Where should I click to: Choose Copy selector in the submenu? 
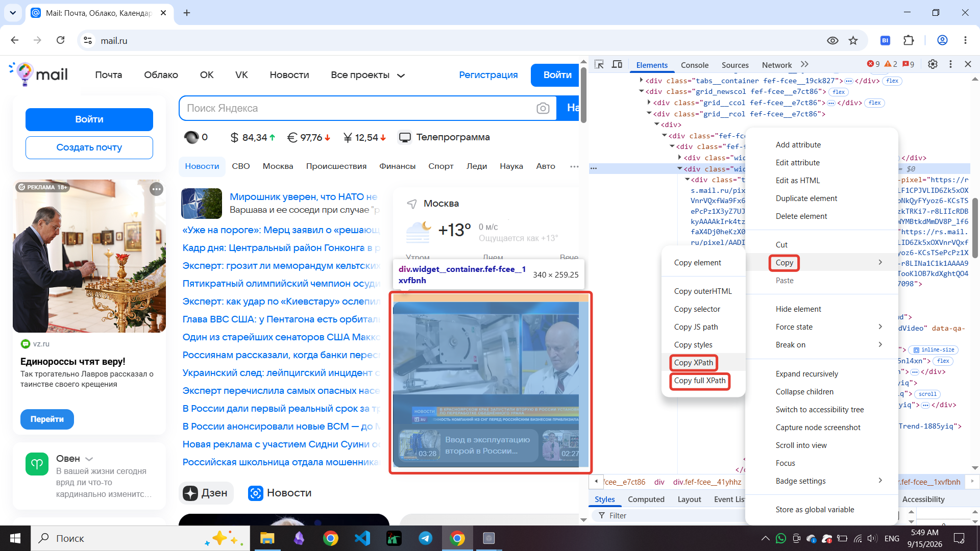click(703, 309)
